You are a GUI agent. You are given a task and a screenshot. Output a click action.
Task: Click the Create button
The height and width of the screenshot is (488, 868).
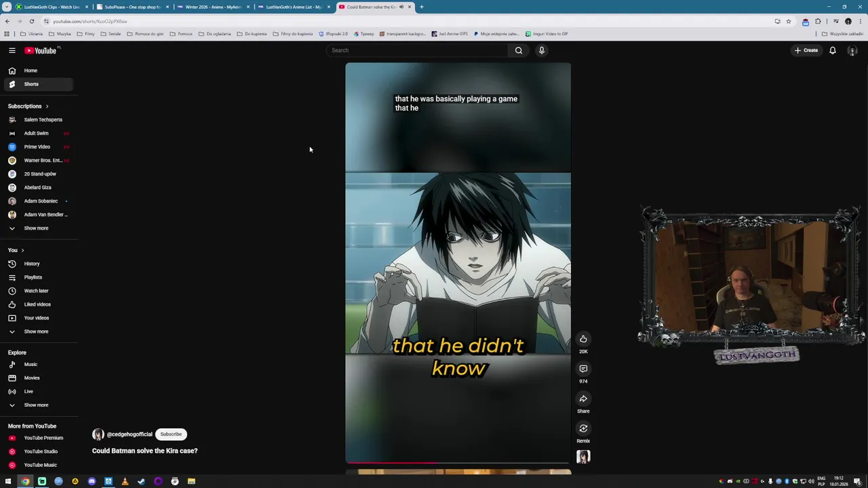806,50
